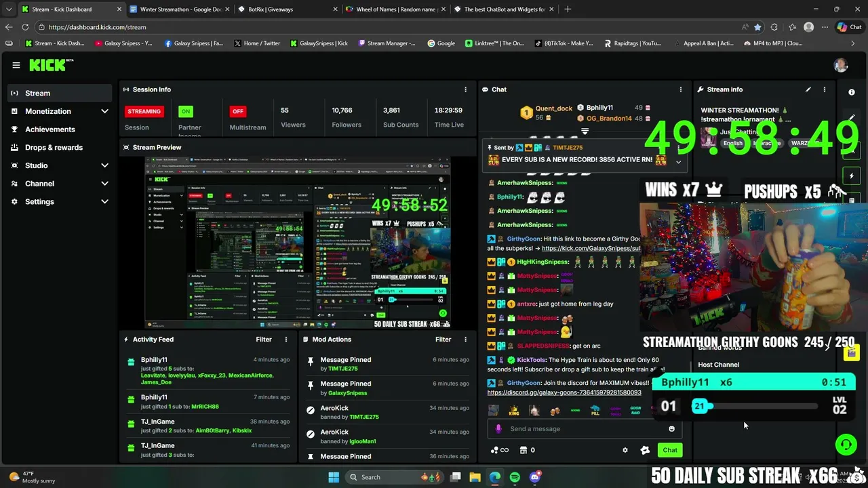
Task: Open Mod Actions three-dot options menu
Action: pyautogui.click(x=465, y=340)
